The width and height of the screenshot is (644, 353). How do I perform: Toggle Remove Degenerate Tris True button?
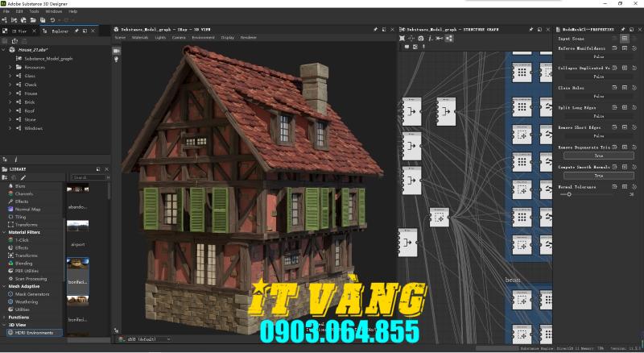pyautogui.click(x=599, y=156)
